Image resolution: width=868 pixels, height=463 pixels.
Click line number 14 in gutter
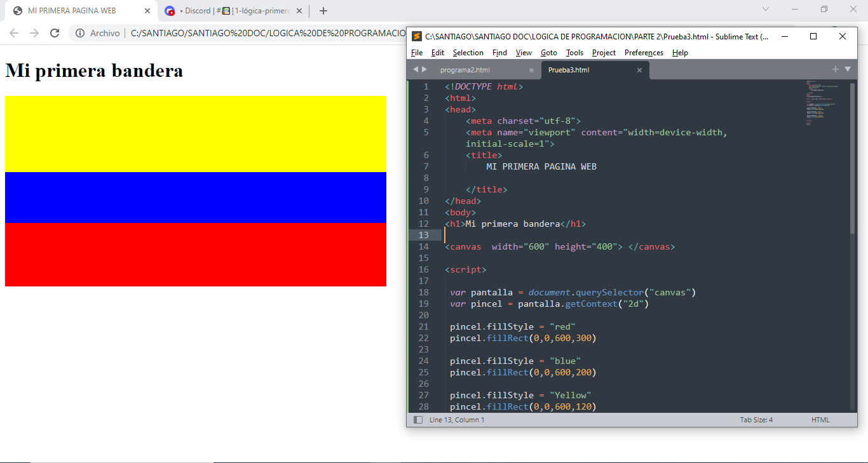(423, 246)
